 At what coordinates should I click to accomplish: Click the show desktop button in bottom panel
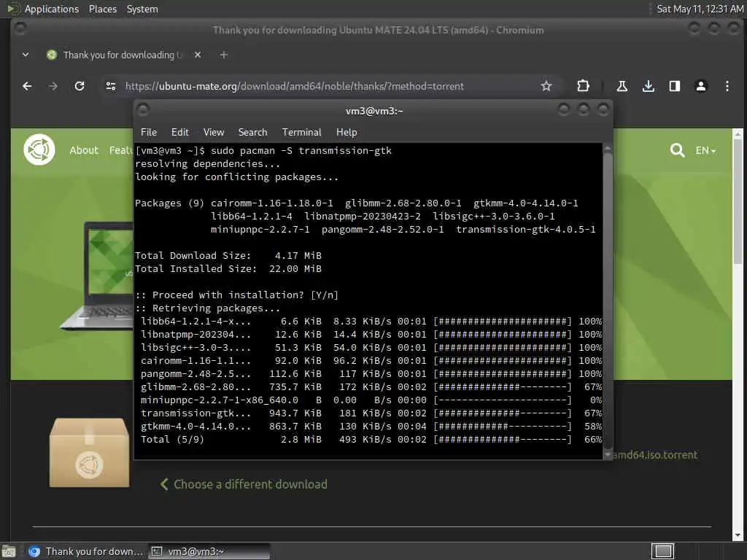(x=9, y=551)
